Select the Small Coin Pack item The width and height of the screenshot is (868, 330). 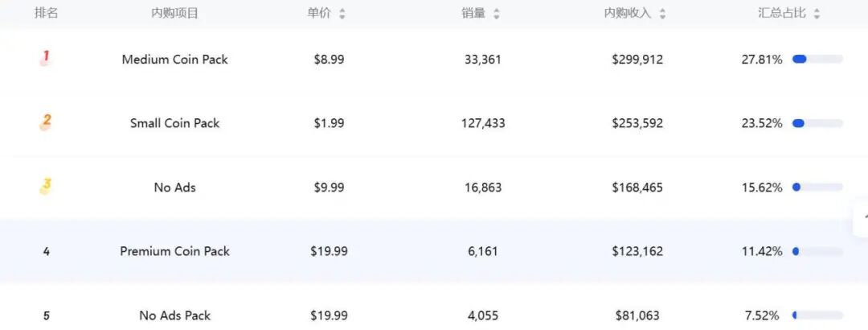click(x=174, y=123)
